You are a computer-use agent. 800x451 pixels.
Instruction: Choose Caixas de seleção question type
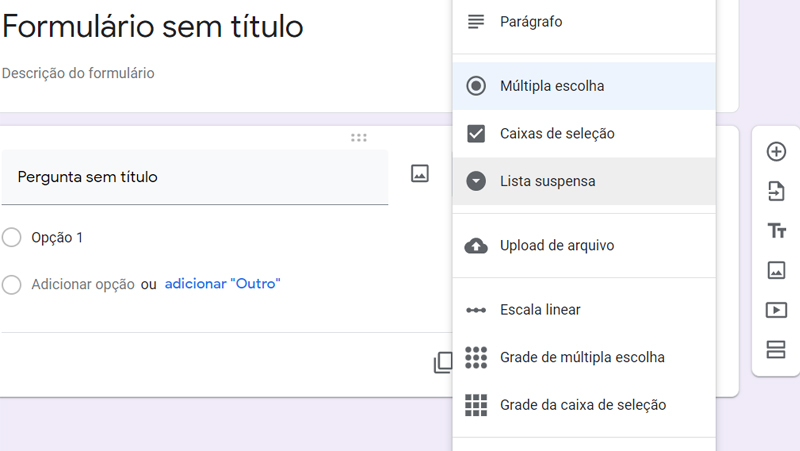pos(584,134)
